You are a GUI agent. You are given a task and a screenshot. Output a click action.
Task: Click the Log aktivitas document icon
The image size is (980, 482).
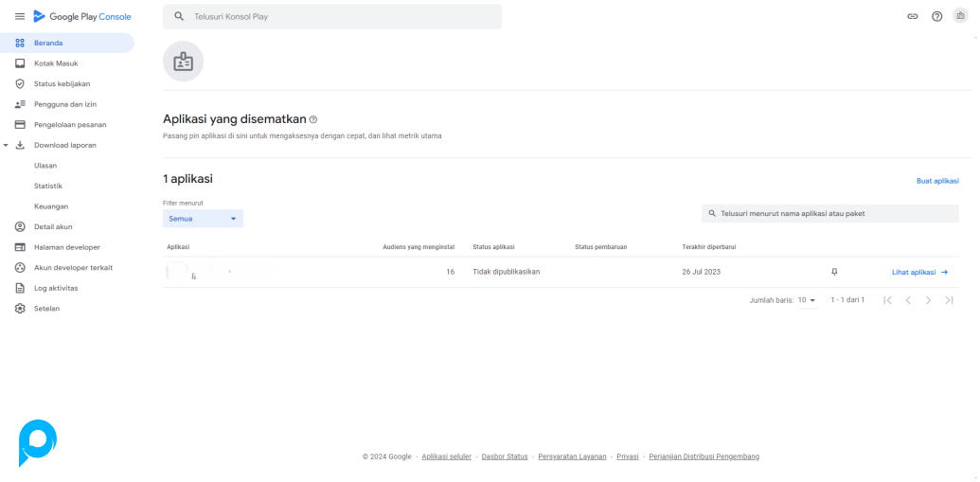click(x=20, y=288)
